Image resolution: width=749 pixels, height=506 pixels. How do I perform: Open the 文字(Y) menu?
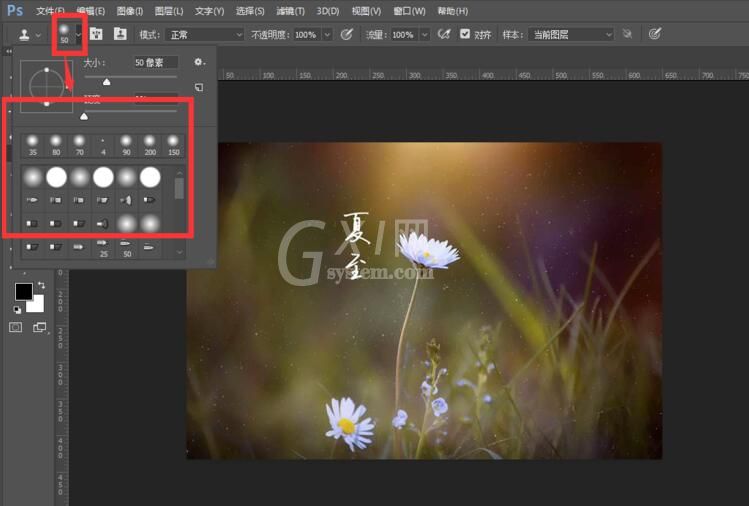[209, 11]
